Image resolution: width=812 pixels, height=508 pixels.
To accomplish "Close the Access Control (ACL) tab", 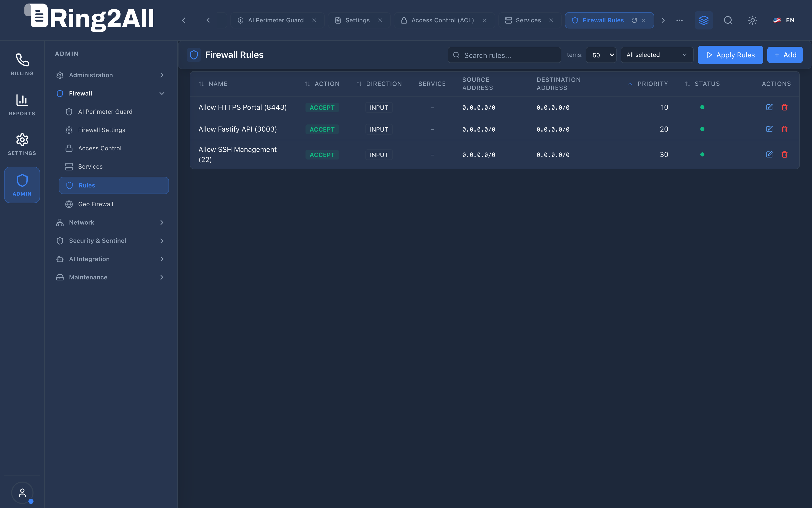I will click(x=484, y=20).
